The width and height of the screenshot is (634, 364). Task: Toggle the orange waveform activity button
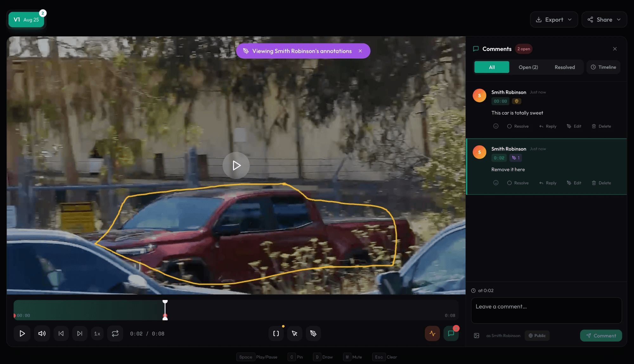pos(432,334)
